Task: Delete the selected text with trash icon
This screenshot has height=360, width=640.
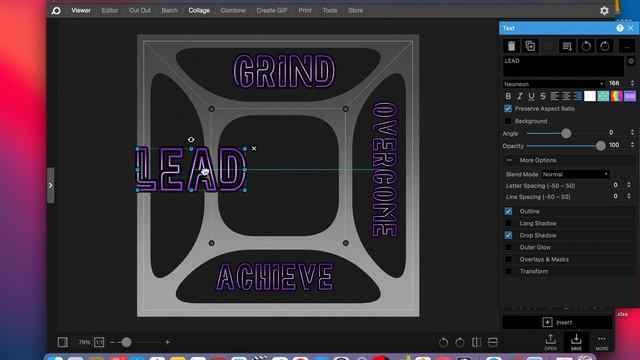Action: click(x=511, y=46)
